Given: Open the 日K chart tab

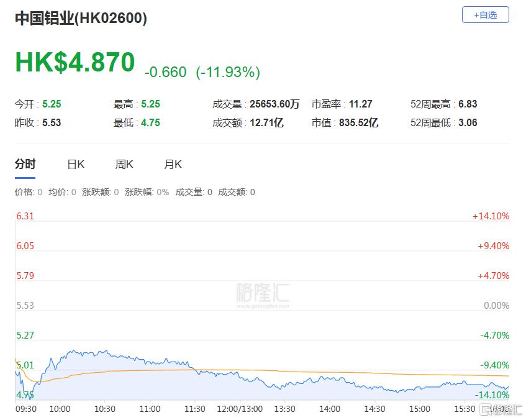Looking at the screenshot, I should [x=76, y=164].
